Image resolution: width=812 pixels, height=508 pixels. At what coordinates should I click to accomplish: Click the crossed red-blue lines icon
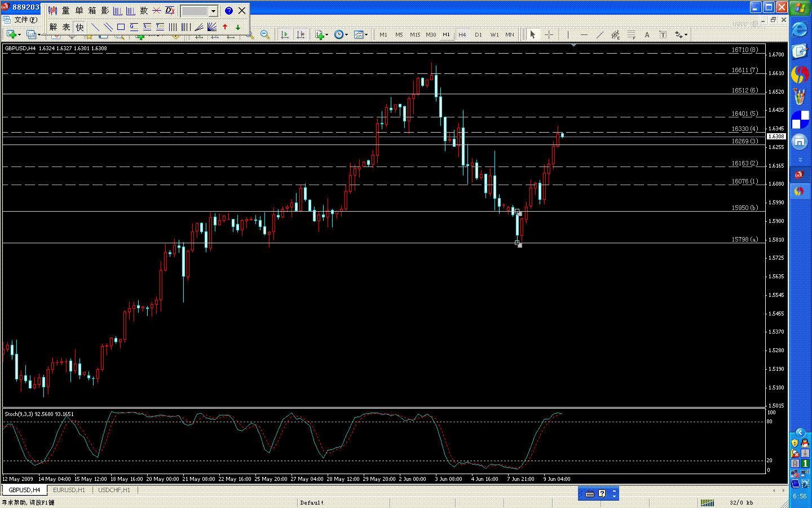(157, 11)
